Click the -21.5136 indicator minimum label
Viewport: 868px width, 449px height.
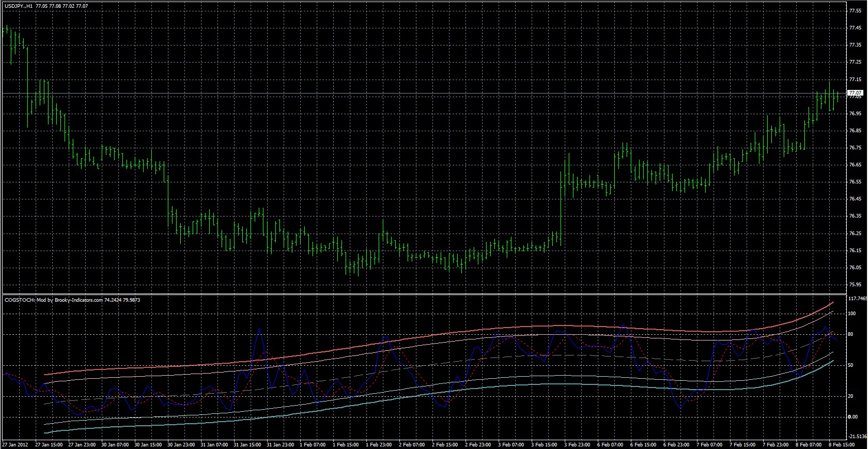click(857, 436)
